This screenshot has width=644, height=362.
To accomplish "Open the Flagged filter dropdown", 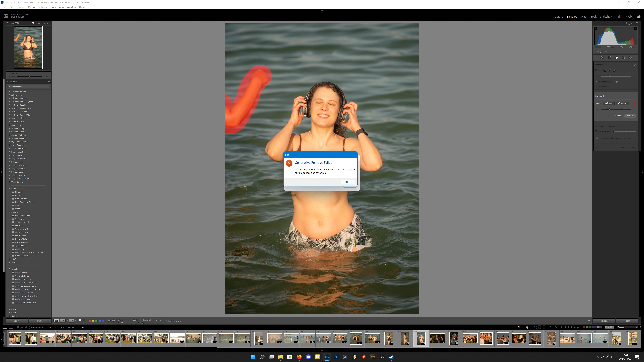I will point(628,327).
